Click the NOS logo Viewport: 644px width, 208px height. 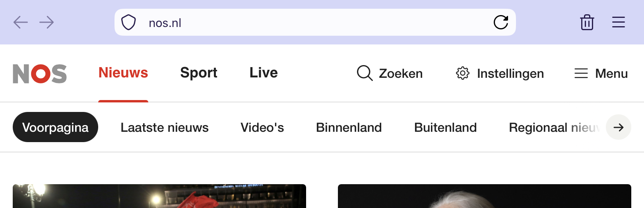(x=40, y=73)
